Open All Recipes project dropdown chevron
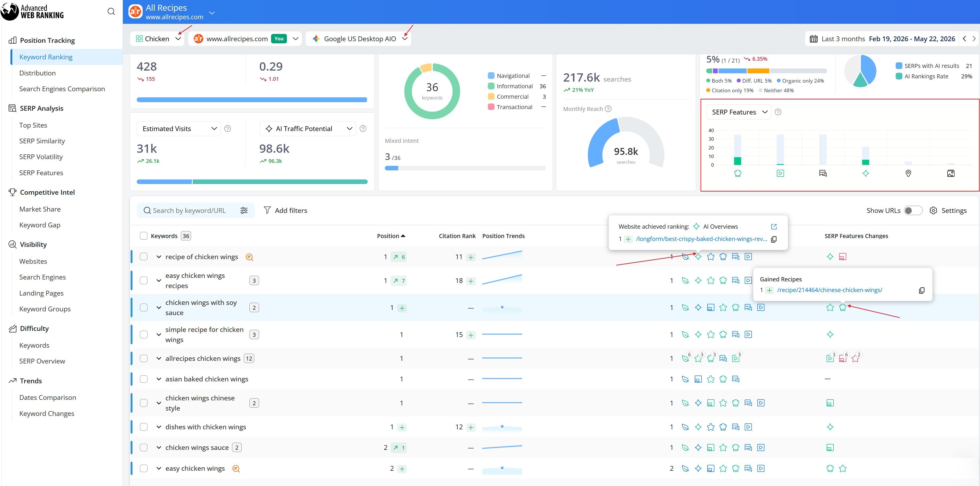The height and width of the screenshot is (486, 980). [212, 13]
